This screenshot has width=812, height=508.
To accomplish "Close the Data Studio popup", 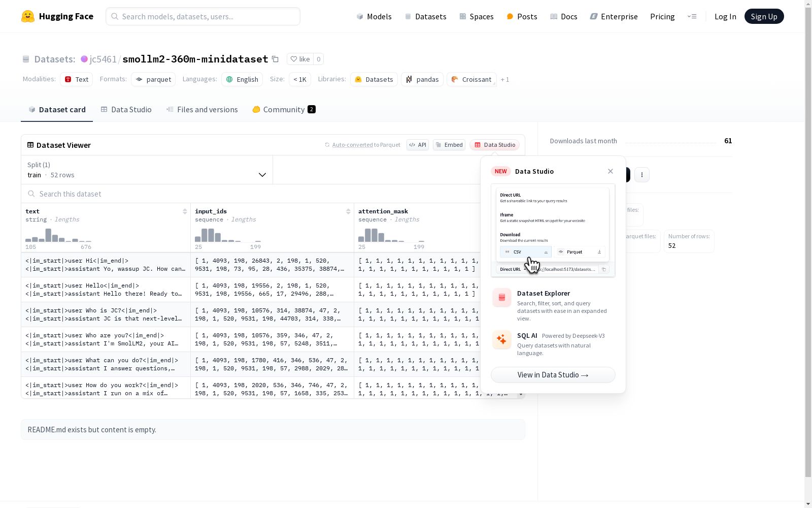I will pyautogui.click(x=611, y=171).
